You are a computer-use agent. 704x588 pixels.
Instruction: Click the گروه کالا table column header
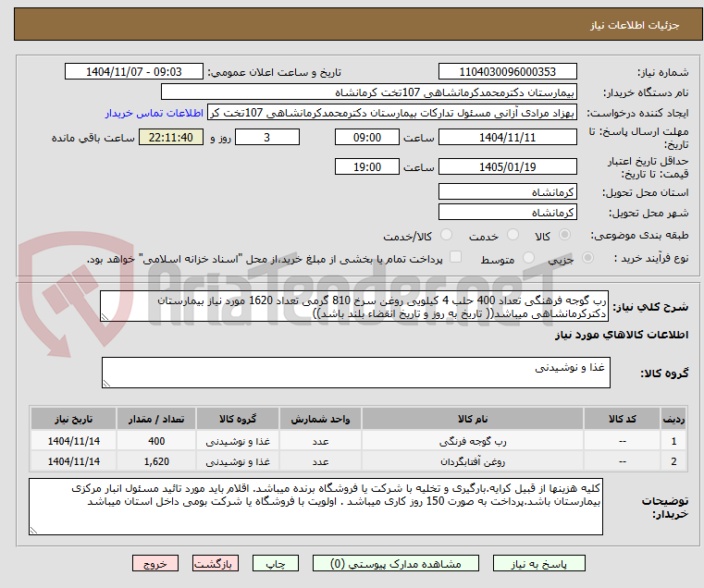click(238, 419)
